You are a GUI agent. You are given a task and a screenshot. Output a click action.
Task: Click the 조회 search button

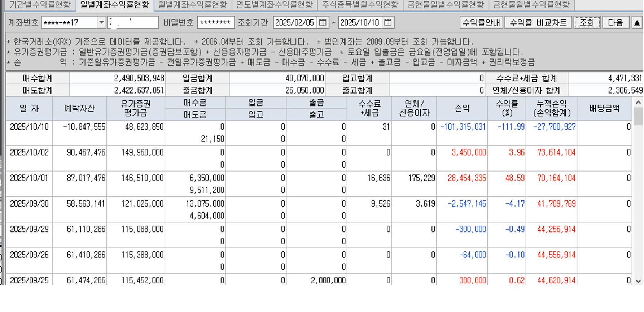(587, 22)
